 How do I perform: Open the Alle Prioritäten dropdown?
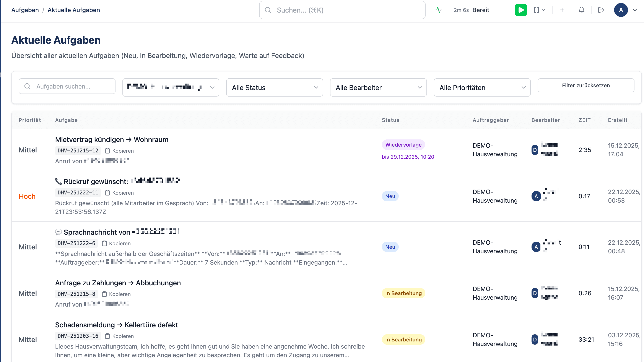coord(482,87)
